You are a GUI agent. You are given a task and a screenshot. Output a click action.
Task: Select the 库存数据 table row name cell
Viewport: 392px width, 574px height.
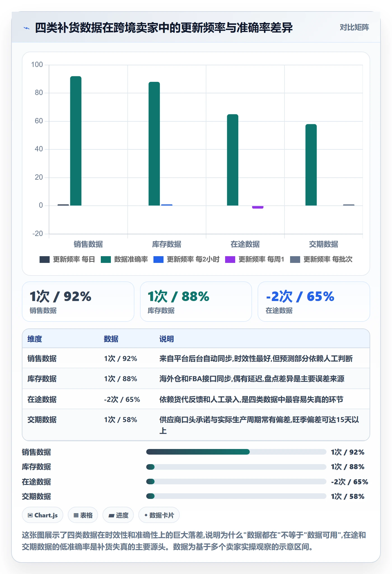[42, 379]
